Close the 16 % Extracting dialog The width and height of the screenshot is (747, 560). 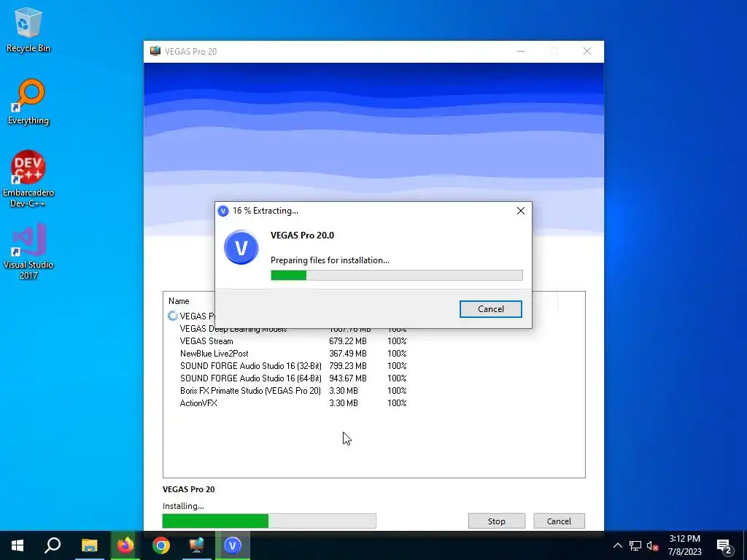click(x=521, y=211)
